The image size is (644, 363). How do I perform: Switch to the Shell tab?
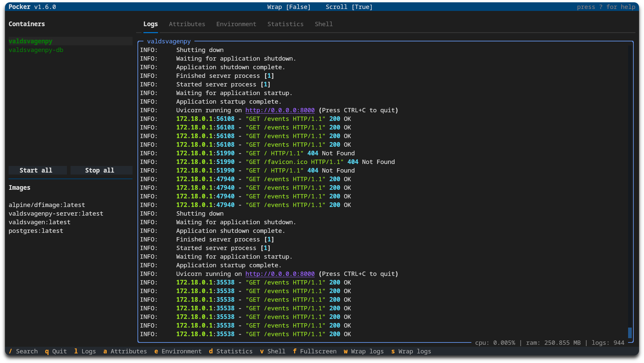click(x=323, y=24)
